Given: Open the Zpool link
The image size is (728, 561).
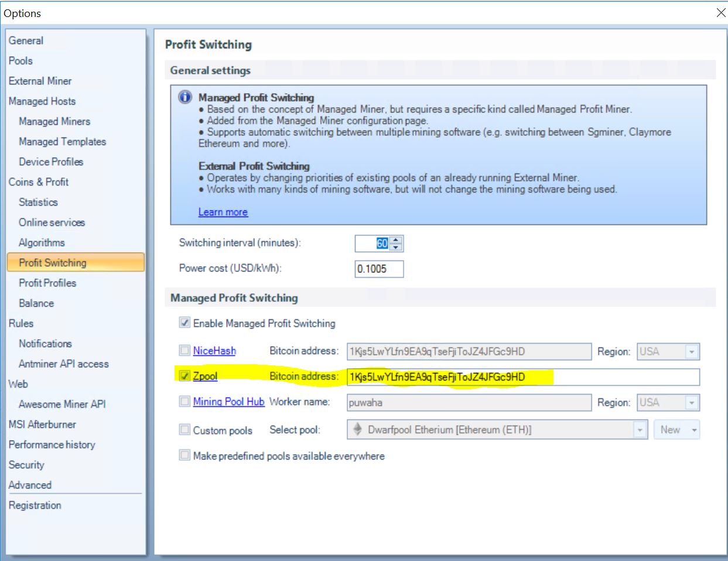Looking at the screenshot, I should click(205, 376).
